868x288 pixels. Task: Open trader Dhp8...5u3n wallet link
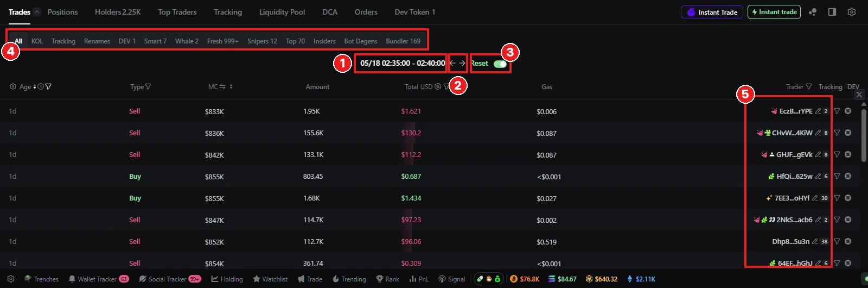pyautogui.click(x=790, y=241)
